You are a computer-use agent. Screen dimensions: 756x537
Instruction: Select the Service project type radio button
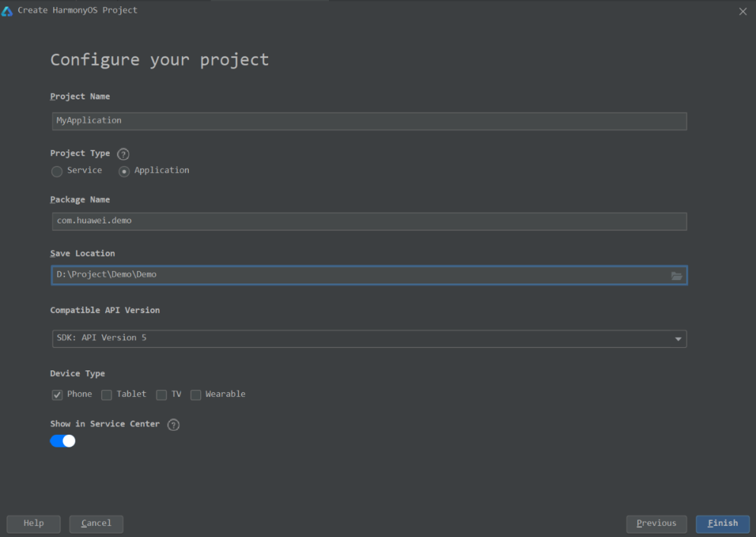click(57, 172)
